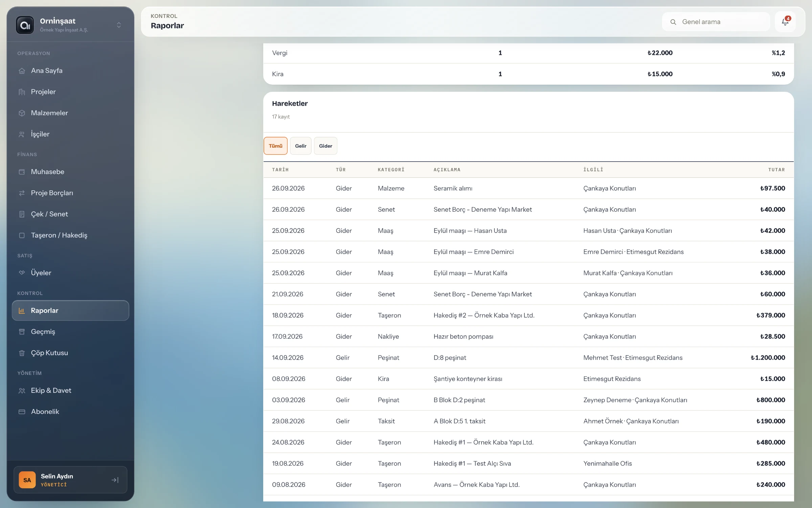Open the Seramik alımı transaction row
Viewport: 812px width, 508px height.
(x=528, y=188)
